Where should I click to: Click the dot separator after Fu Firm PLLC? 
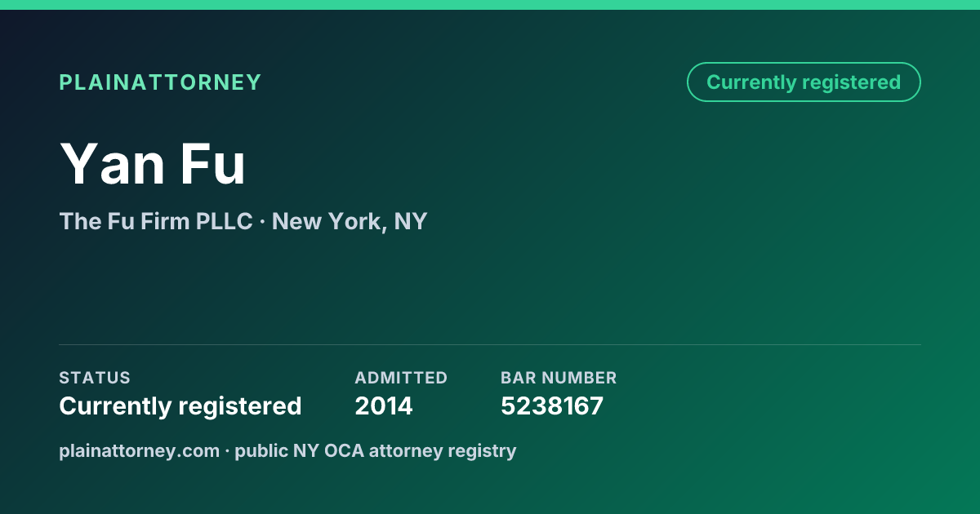pyautogui.click(x=262, y=222)
